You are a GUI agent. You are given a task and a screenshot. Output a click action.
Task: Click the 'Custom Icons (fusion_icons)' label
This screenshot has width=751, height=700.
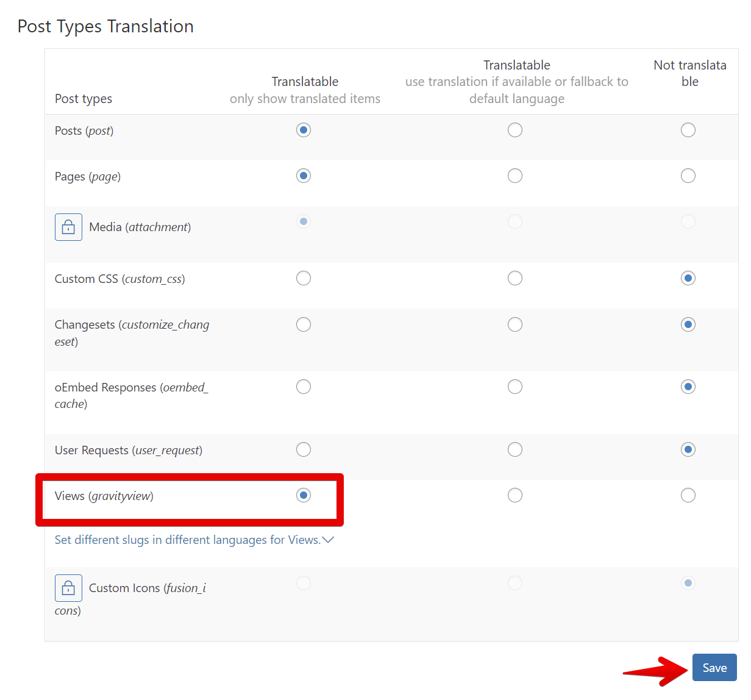(130, 599)
